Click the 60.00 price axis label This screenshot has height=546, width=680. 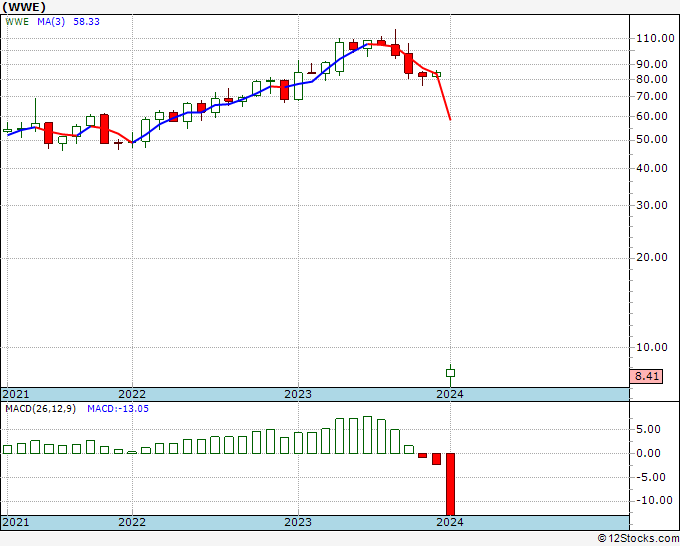click(x=651, y=116)
